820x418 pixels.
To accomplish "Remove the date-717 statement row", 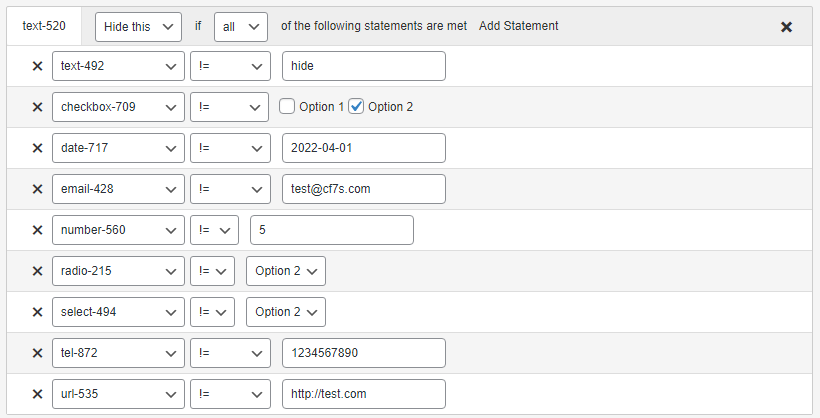I will (37, 148).
